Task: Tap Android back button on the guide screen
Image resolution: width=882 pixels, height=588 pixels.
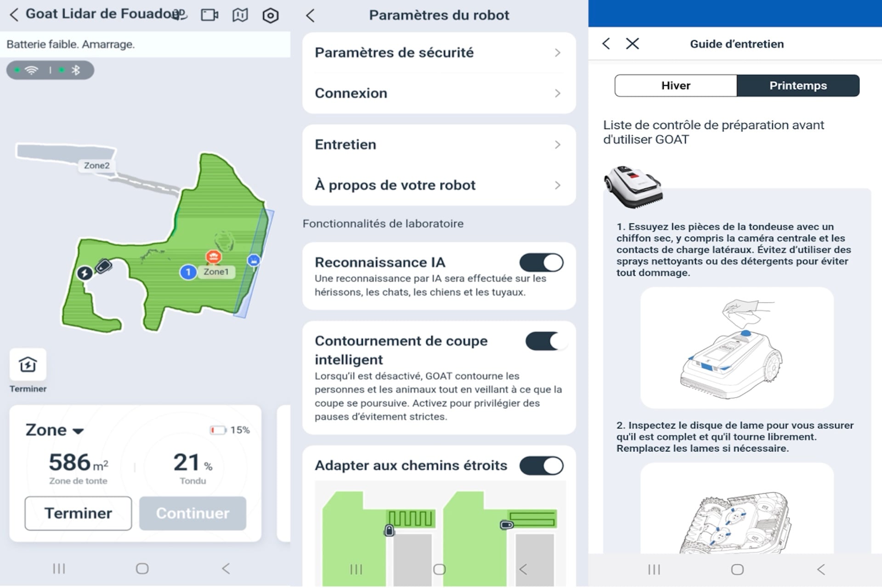Action: click(x=821, y=570)
